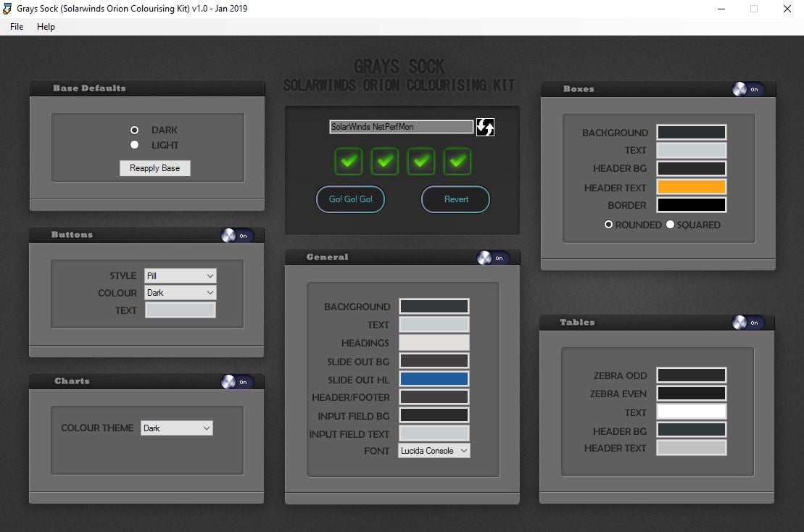
Task: Pick the INPUT FIELD BG colour swatch
Action: (434, 415)
